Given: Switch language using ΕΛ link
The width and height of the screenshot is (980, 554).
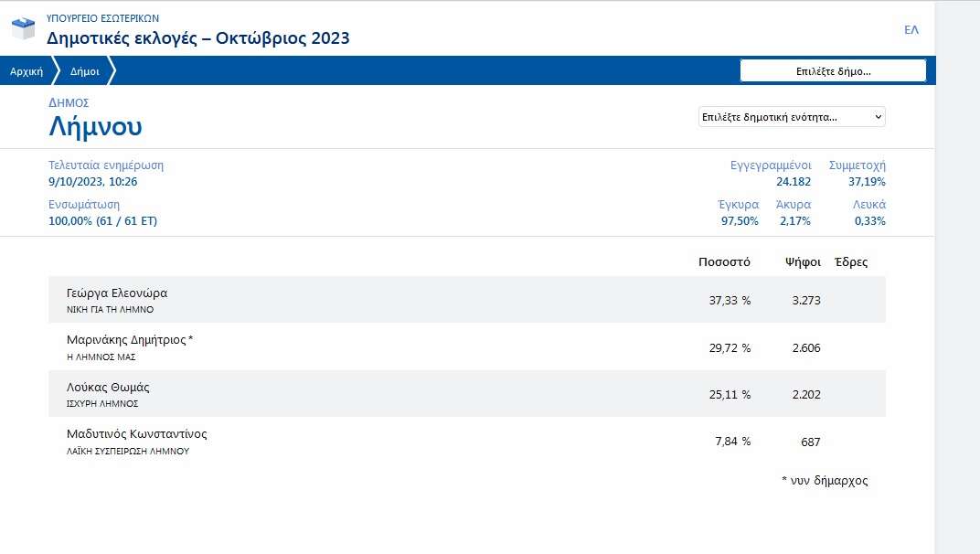Looking at the screenshot, I should pyautogui.click(x=911, y=30).
